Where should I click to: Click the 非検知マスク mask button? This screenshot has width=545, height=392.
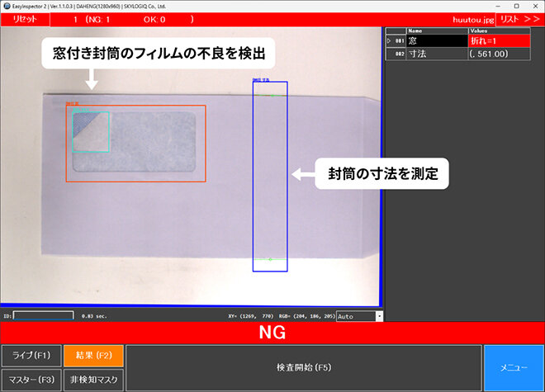[x=94, y=380]
